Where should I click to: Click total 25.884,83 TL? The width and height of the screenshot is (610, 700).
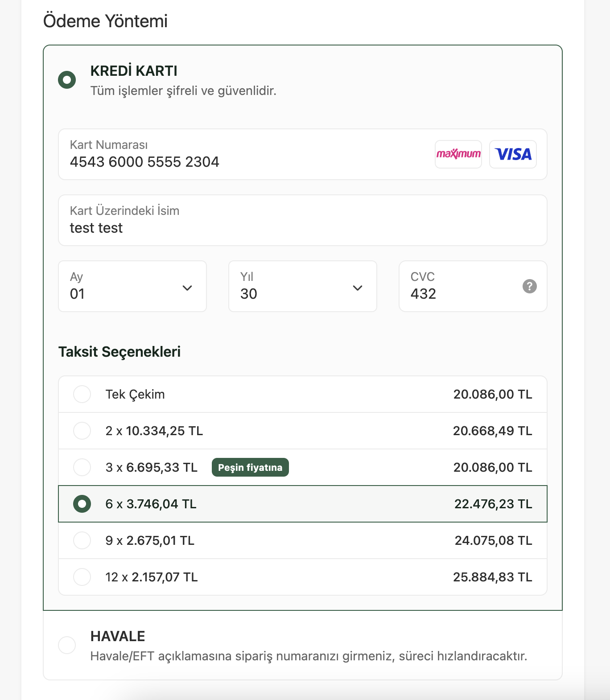pos(493,577)
